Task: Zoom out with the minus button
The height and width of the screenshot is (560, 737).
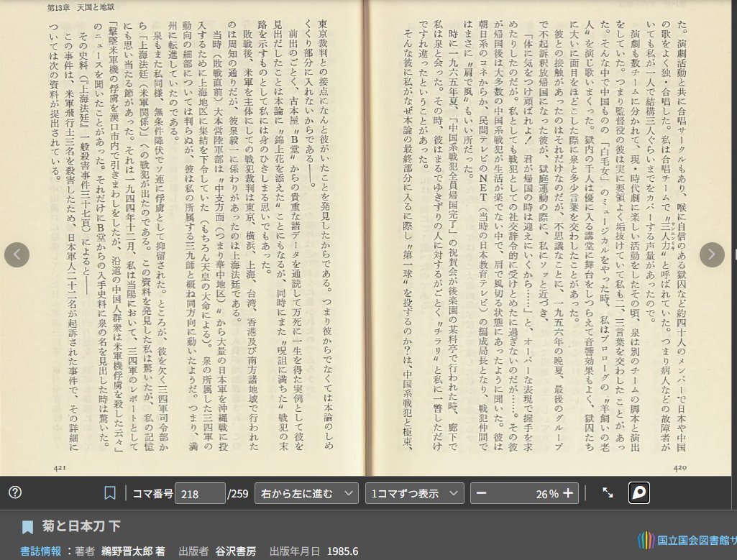Action: click(x=482, y=493)
